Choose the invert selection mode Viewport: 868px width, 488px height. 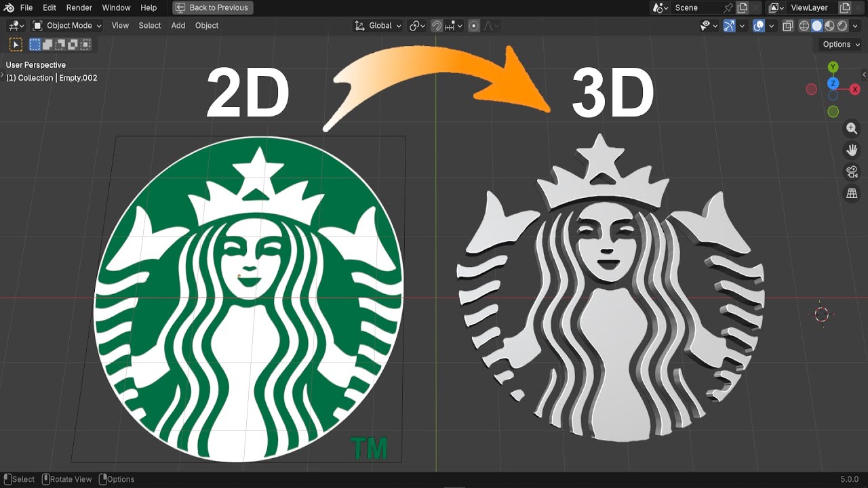73,45
